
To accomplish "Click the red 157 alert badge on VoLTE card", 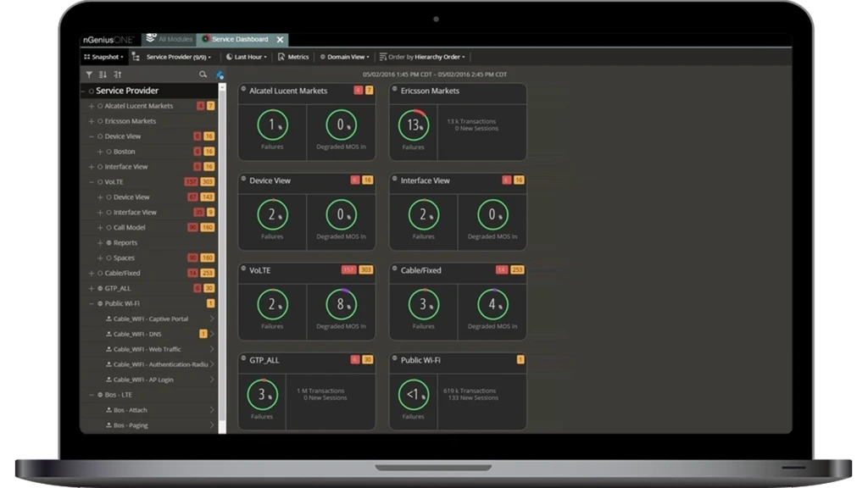I will [x=348, y=269].
